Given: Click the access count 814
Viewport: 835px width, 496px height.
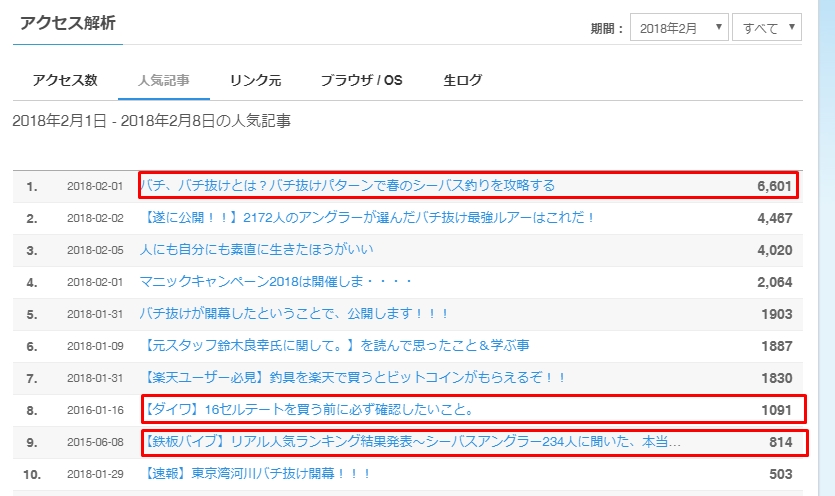Looking at the screenshot, I should point(781,442).
